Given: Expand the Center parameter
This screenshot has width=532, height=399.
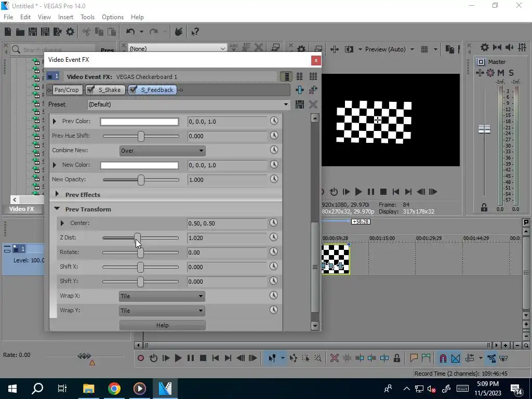Looking at the screenshot, I should [x=62, y=223].
